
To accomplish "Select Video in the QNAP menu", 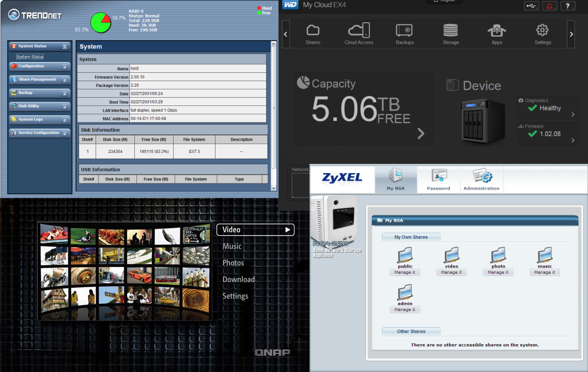I will 255,229.
